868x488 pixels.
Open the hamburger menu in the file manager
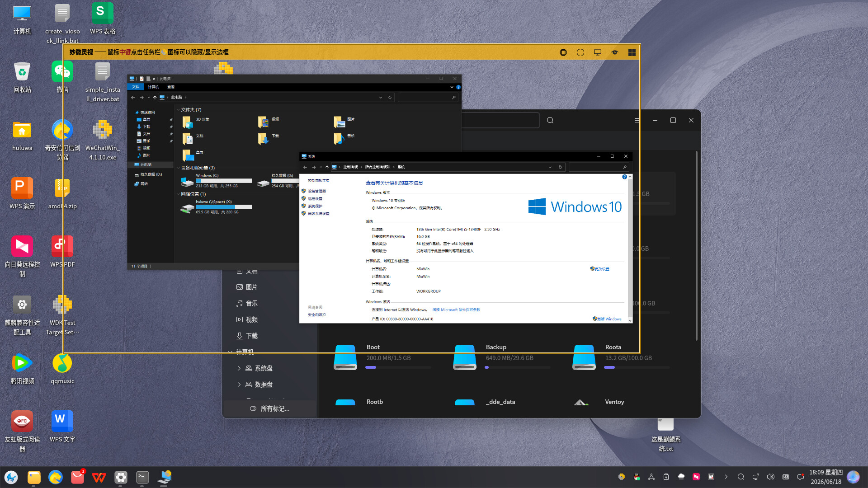pyautogui.click(x=637, y=120)
